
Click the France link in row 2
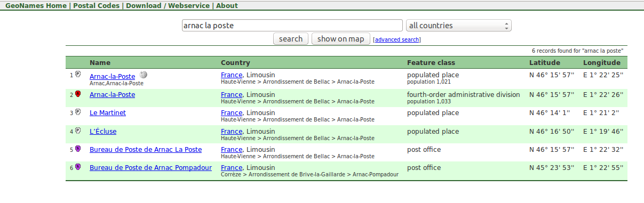(x=232, y=94)
